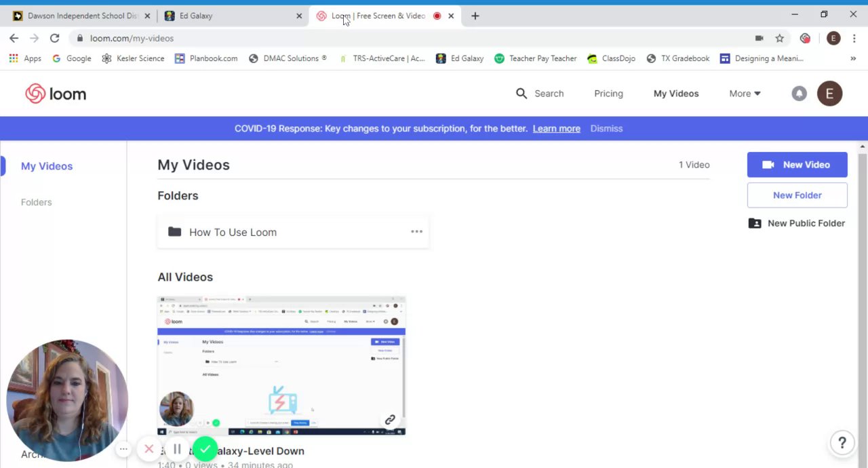Select Folders in sidebar
The image size is (868, 468).
(x=36, y=202)
